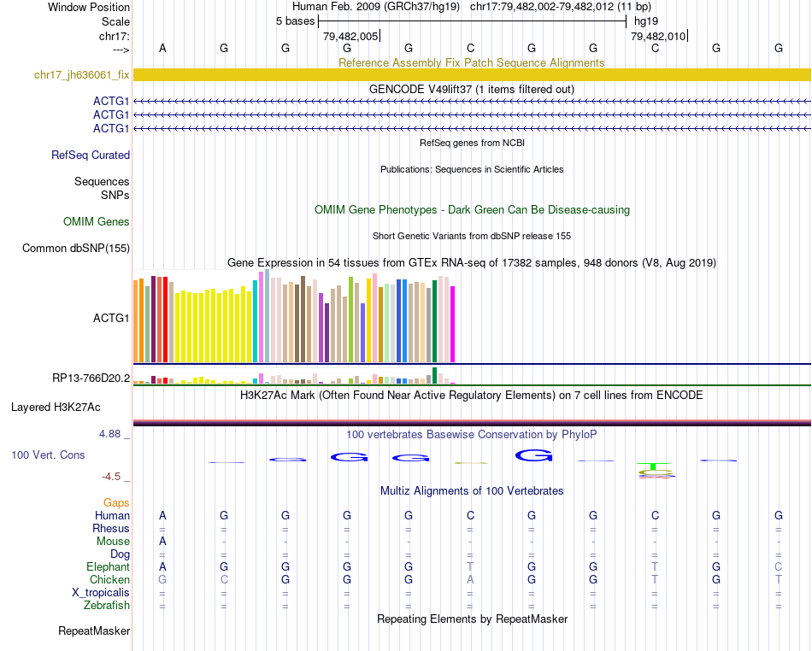
Task: Select the X_tropicalis species row label
Action: (x=101, y=593)
